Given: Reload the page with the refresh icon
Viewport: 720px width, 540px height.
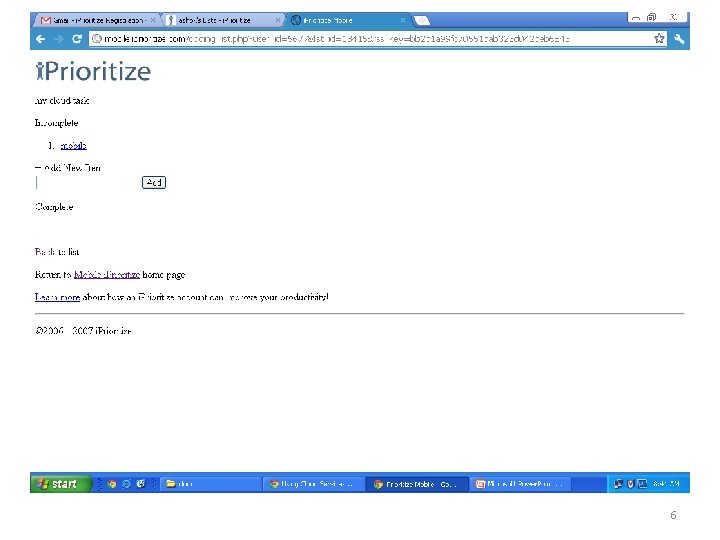Looking at the screenshot, I should point(77,39).
